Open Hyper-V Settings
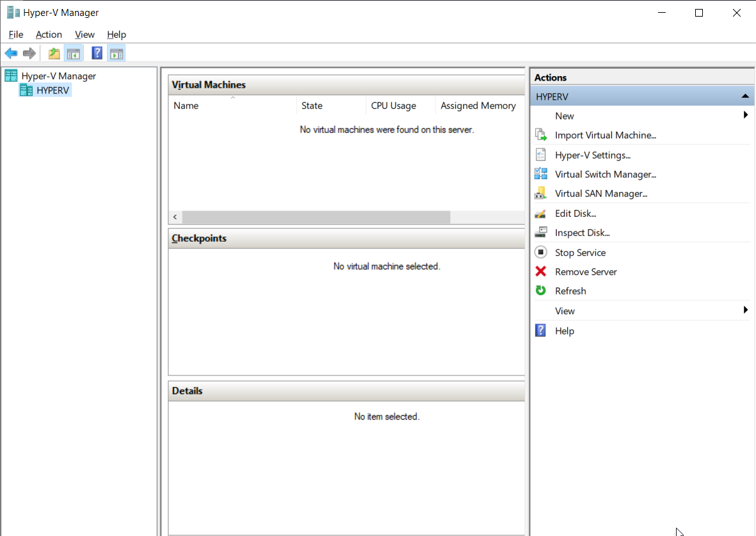 (x=592, y=155)
